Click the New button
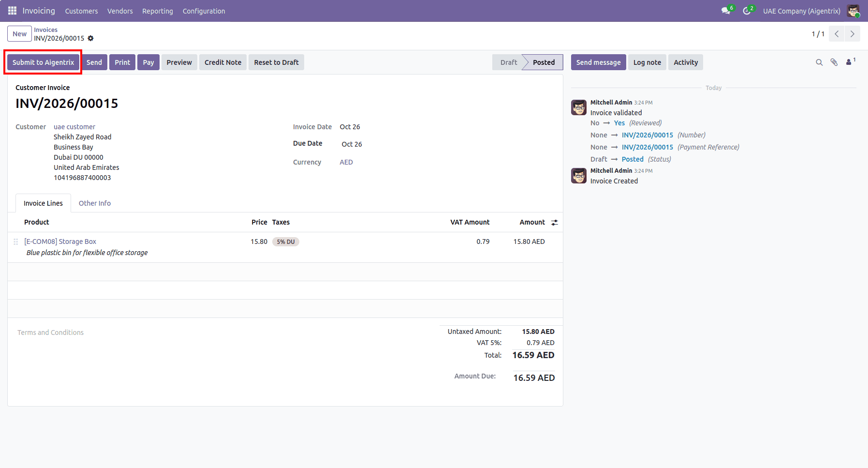Viewport: 868px width, 468px height. click(20, 34)
